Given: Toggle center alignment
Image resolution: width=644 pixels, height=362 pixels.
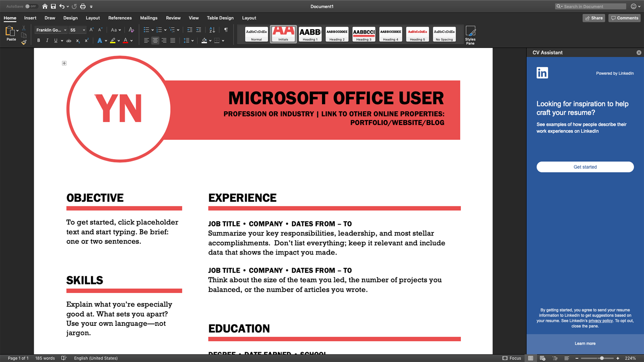Looking at the screenshot, I should click(x=155, y=41).
